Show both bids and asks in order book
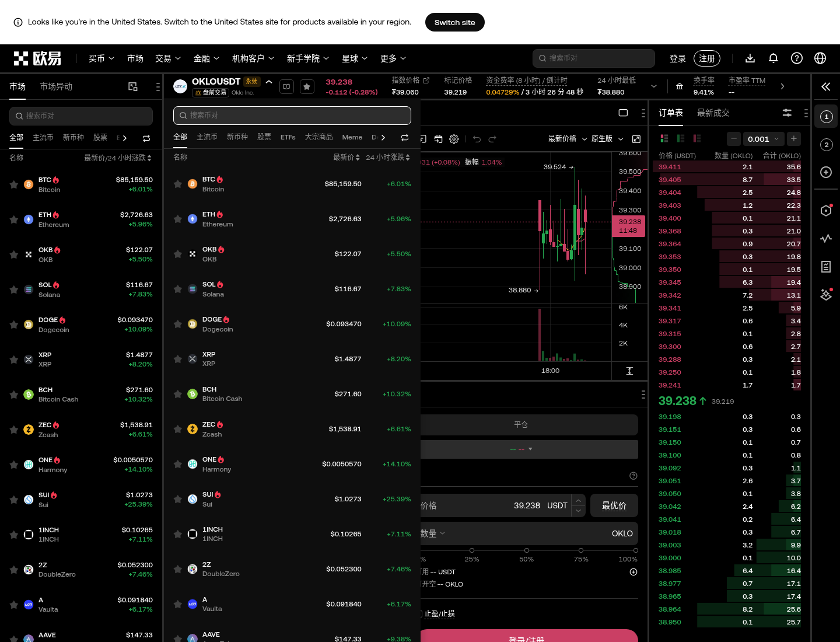Image resolution: width=840 pixels, height=642 pixels. point(664,138)
